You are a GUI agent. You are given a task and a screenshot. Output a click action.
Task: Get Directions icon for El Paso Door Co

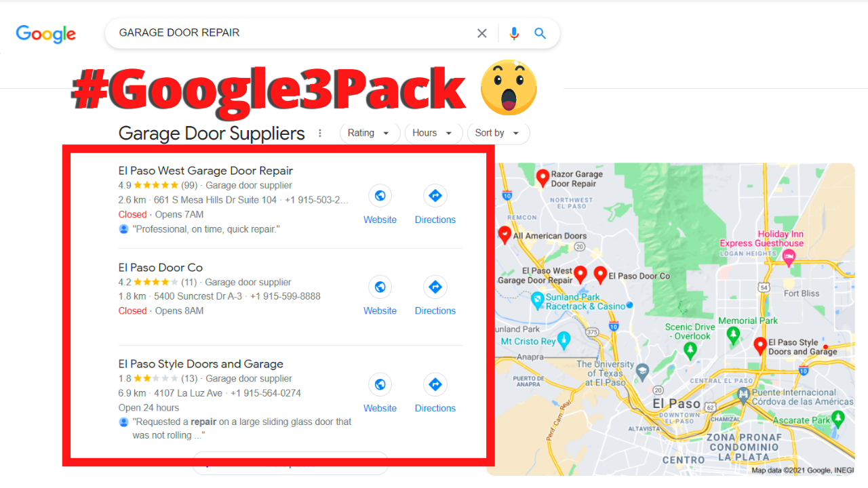435,287
